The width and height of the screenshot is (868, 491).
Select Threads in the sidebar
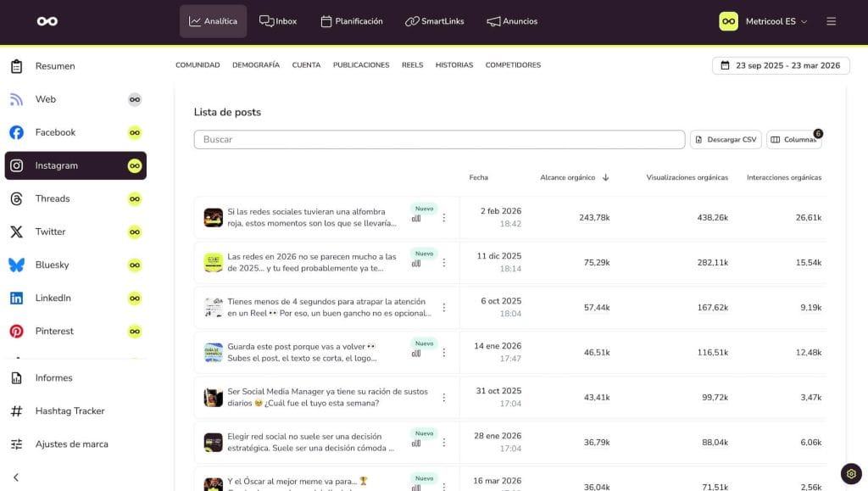[x=53, y=198]
